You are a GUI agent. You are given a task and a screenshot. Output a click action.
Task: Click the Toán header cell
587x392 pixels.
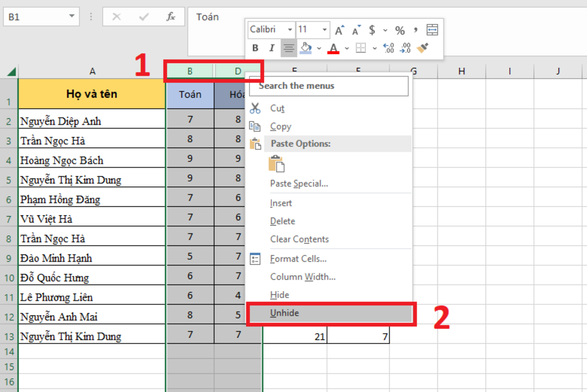click(x=190, y=95)
